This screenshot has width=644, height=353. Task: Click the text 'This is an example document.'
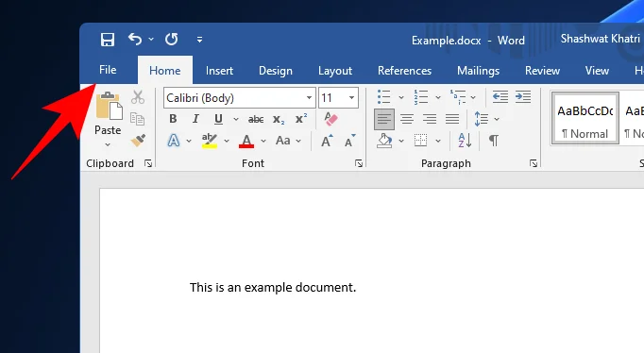pos(273,287)
